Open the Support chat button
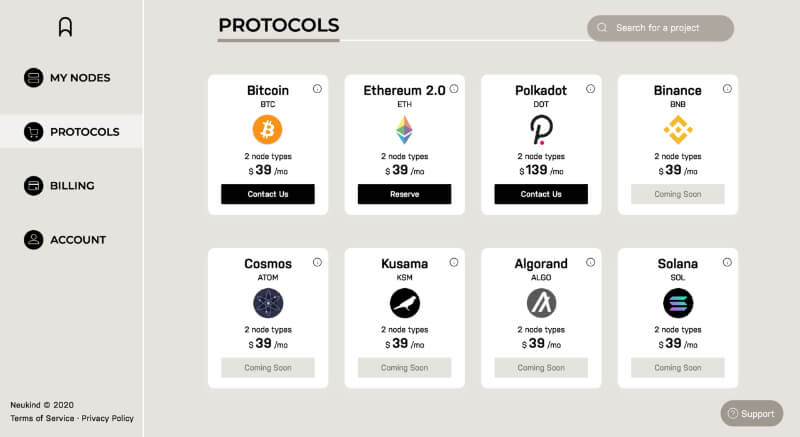The height and width of the screenshot is (437, 800). (x=750, y=414)
